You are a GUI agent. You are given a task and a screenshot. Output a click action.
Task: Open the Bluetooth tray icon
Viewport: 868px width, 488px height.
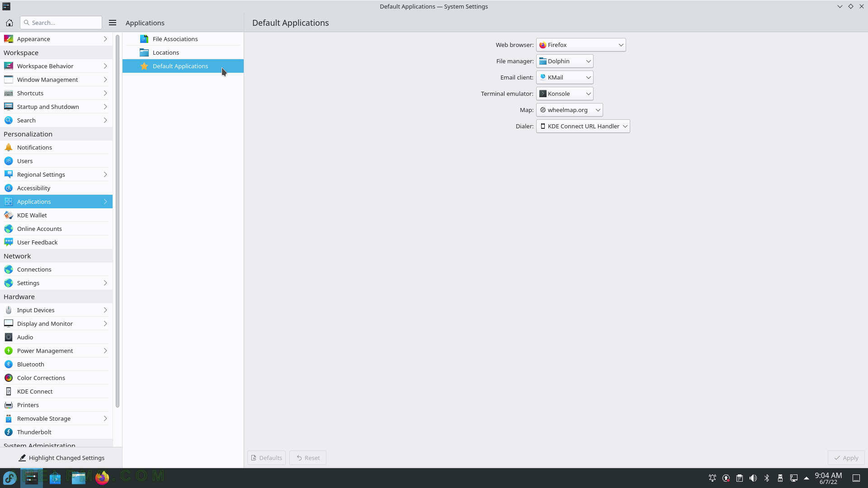click(767, 478)
